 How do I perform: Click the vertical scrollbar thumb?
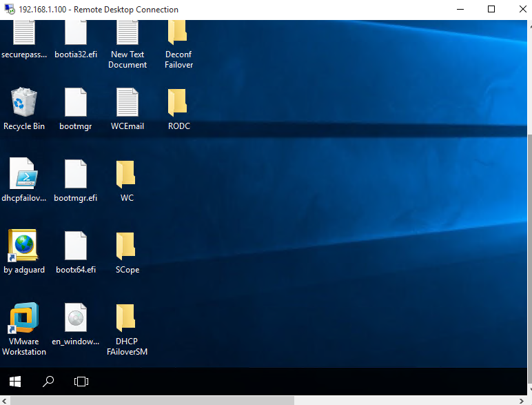click(530, 258)
